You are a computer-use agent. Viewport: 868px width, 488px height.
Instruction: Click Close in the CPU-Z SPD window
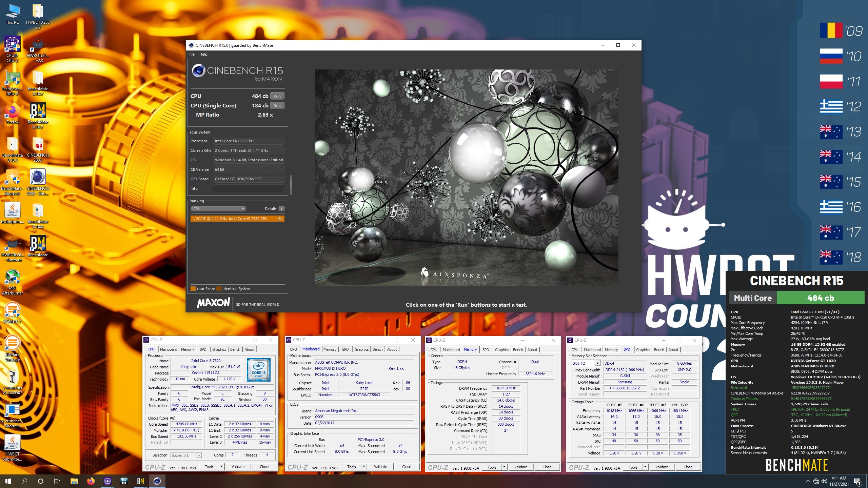(x=688, y=467)
